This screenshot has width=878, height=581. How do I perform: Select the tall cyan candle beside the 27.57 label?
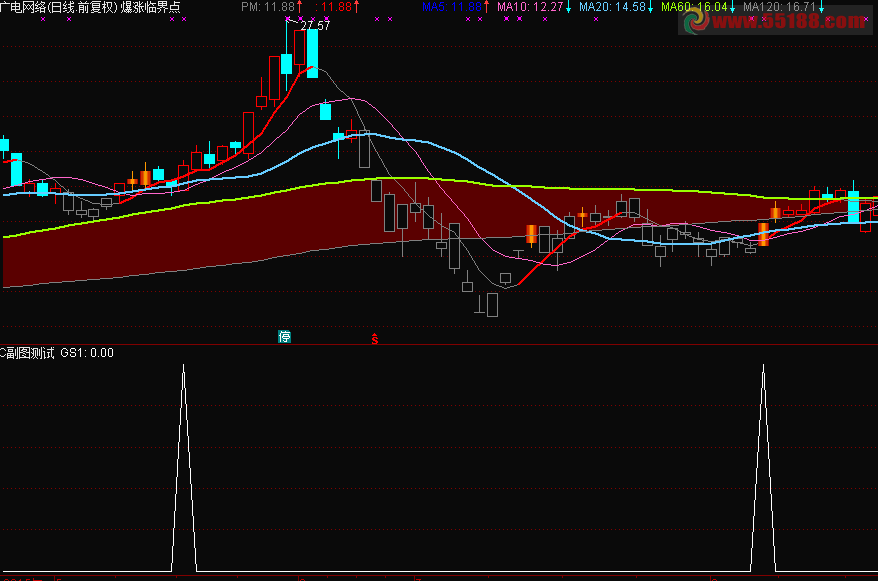[312, 53]
